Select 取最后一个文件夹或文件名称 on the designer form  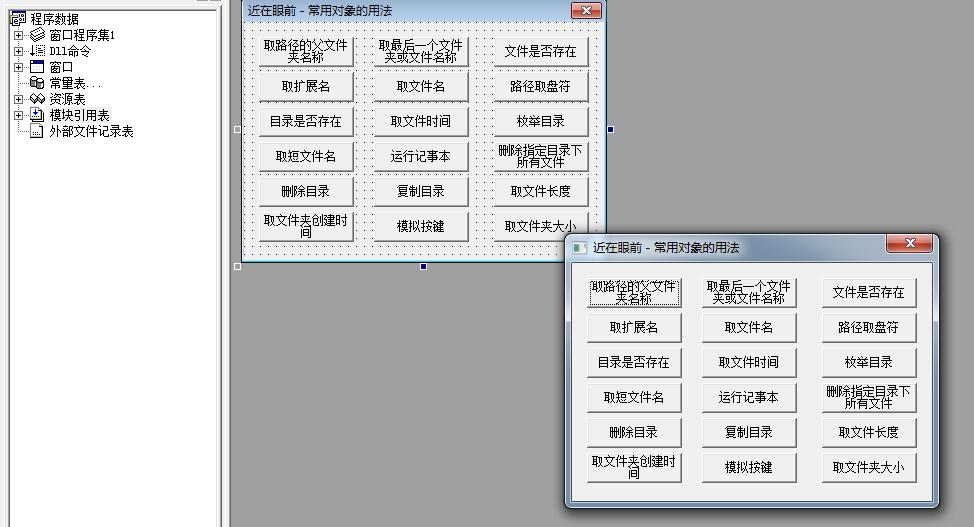tap(421, 52)
